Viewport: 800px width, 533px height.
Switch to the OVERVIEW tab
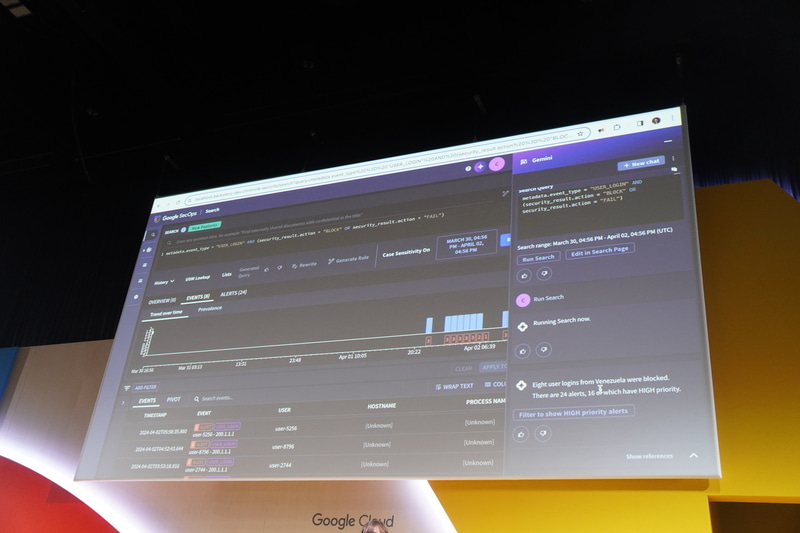(162, 301)
